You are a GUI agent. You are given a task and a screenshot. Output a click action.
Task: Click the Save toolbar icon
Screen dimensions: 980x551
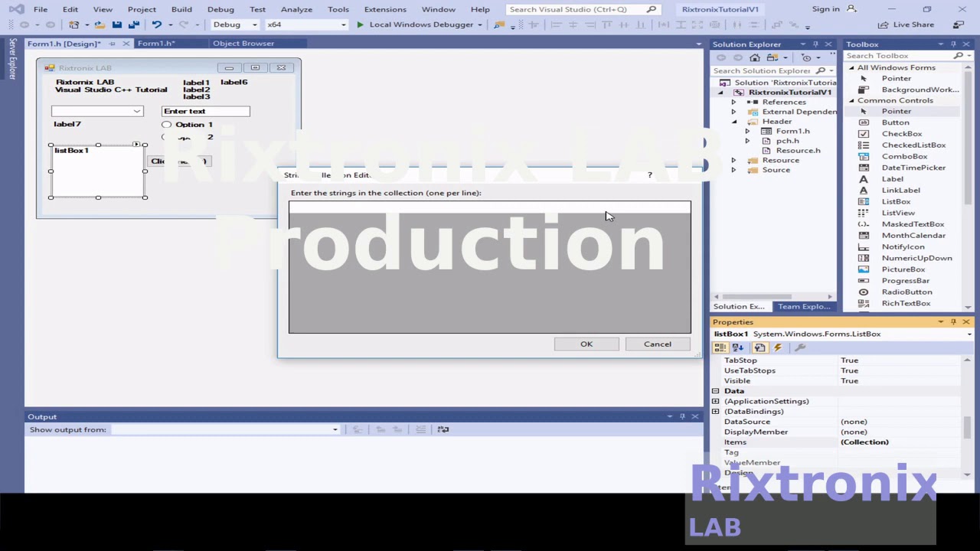point(116,24)
